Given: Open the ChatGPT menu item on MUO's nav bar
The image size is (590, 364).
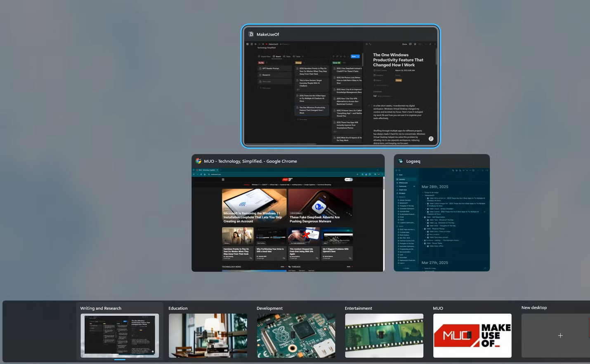Looking at the screenshot, I should tap(265, 185).
